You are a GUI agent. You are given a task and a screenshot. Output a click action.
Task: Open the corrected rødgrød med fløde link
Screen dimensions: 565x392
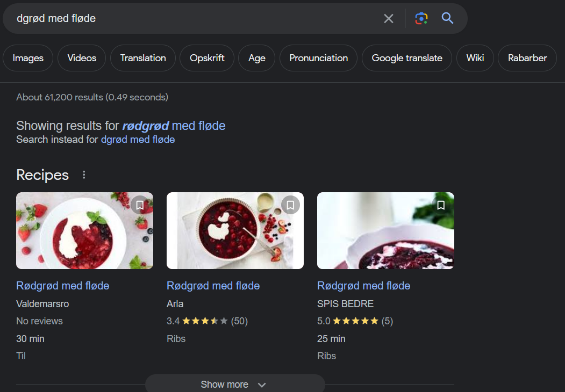174,126
